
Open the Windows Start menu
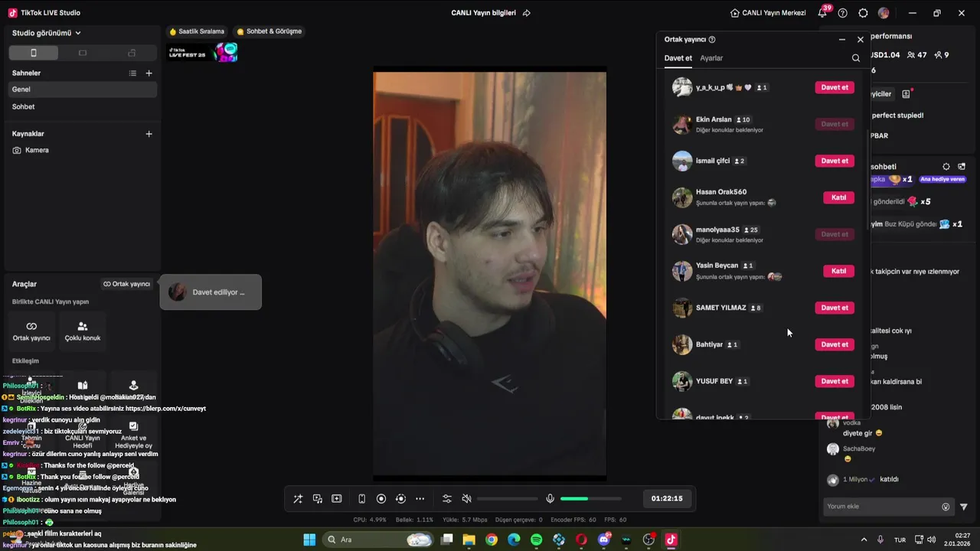click(x=309, y=540)
